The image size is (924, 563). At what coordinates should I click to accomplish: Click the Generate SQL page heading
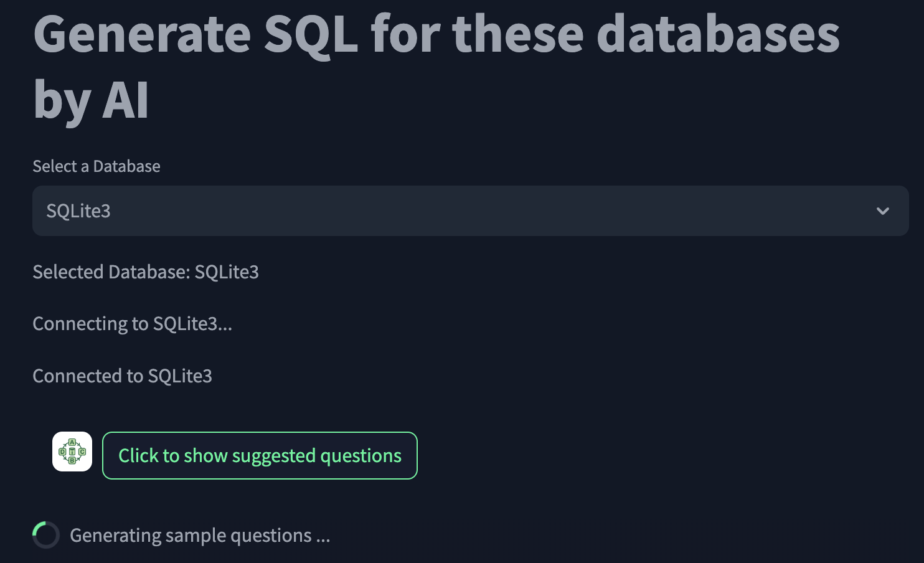point(436,66)
